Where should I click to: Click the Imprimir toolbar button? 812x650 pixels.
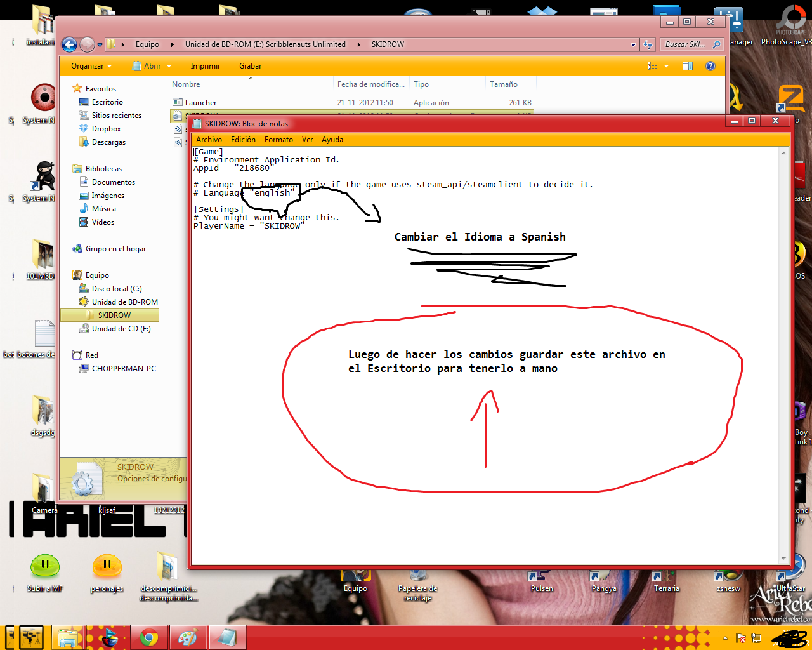205,66
